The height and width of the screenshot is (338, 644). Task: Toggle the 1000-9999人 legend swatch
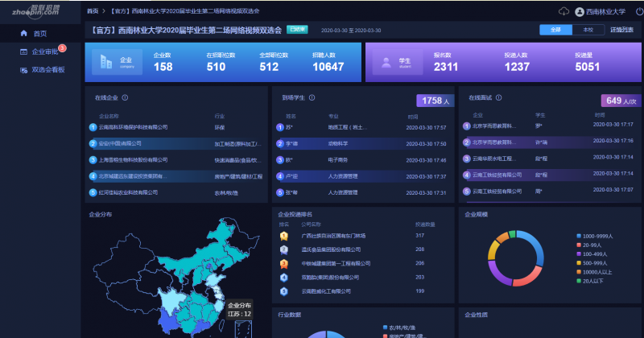click(x=579, y=236)
